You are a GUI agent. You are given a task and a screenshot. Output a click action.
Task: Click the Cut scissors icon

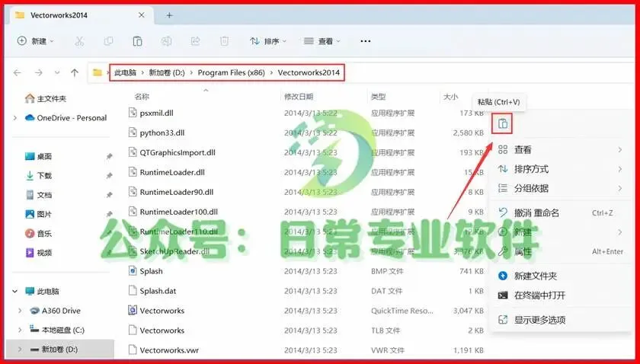tap(79, 41)
